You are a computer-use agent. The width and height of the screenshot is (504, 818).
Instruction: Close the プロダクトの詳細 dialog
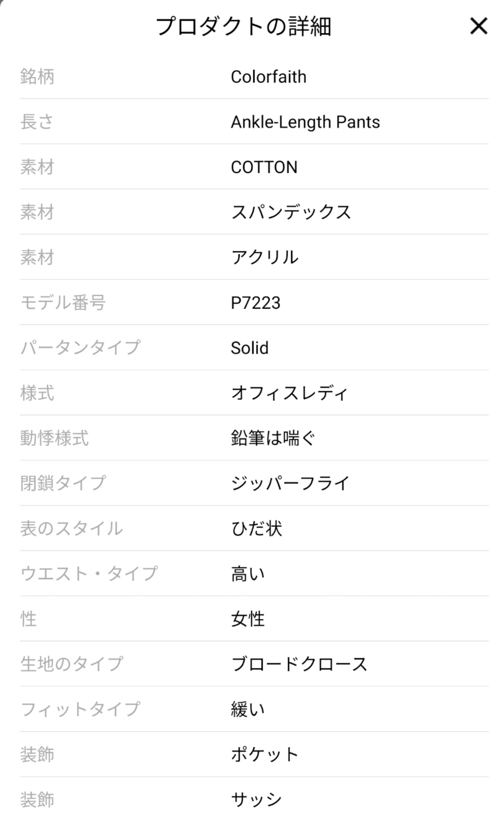coord(478,26)
